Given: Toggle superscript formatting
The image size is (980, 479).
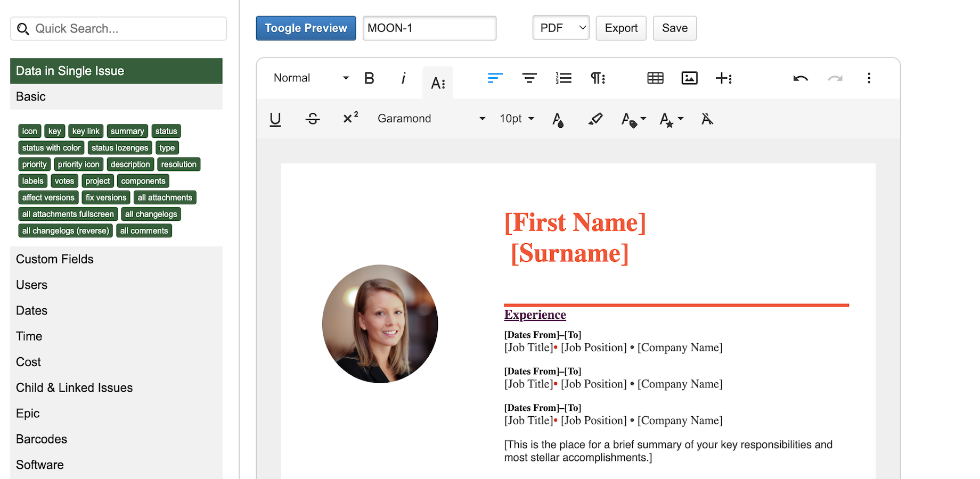Looking at the screenshot, I should [350, 118].
